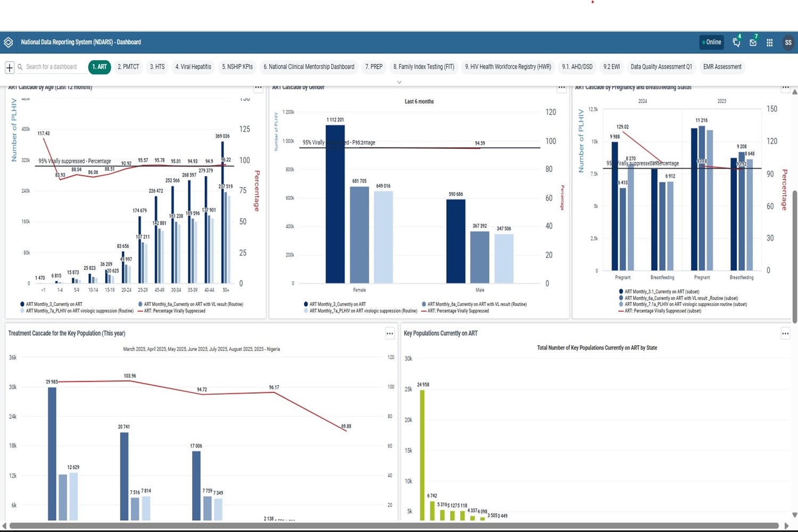Expand the dashboards bar chevron
Image resolution: width=798 pixels, height=532 pixels.
[399, 82]
